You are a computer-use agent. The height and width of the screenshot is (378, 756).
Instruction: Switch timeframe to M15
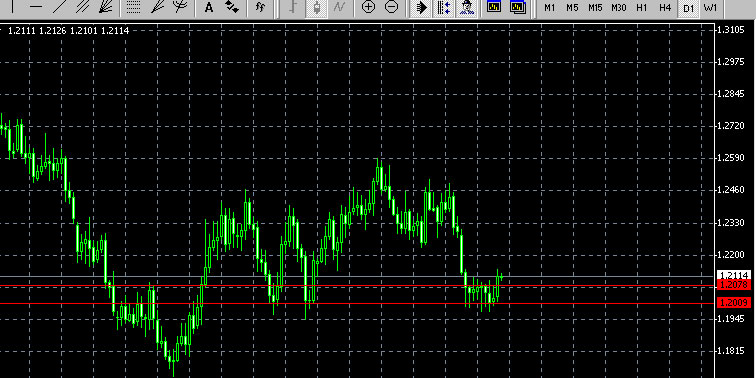pos(595,8)
